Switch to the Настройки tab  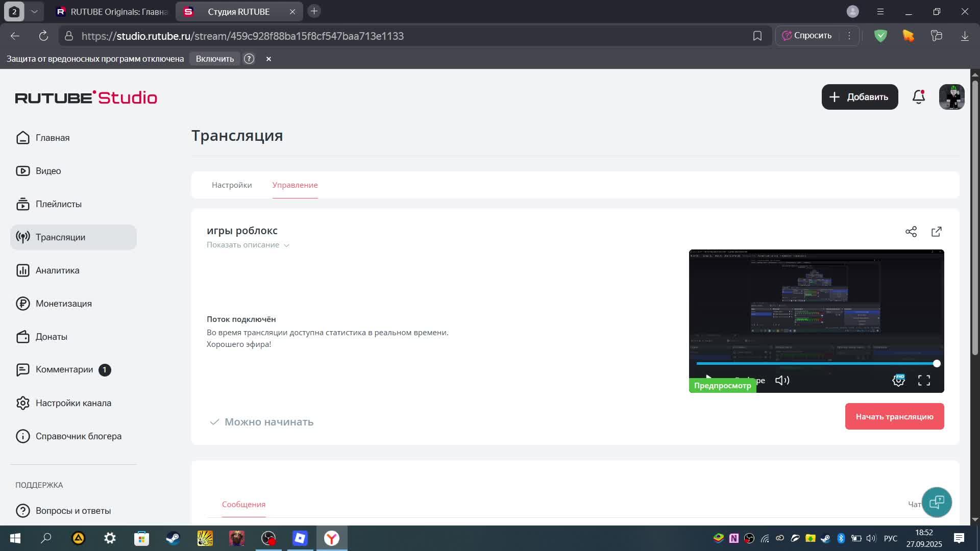point(232,185)
